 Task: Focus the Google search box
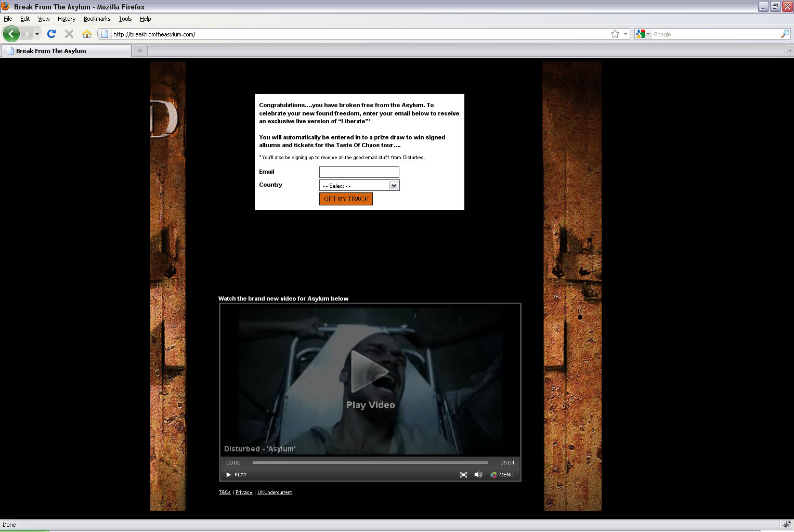(x=716, y=34)
